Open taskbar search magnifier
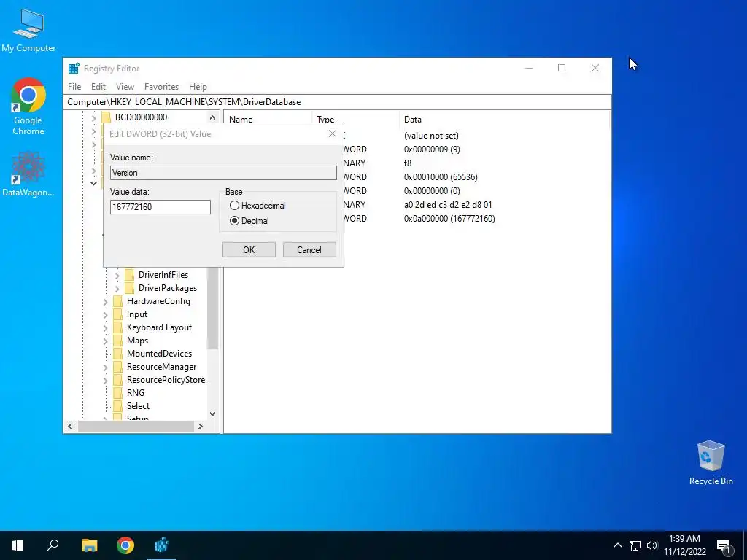 point(53,545)
